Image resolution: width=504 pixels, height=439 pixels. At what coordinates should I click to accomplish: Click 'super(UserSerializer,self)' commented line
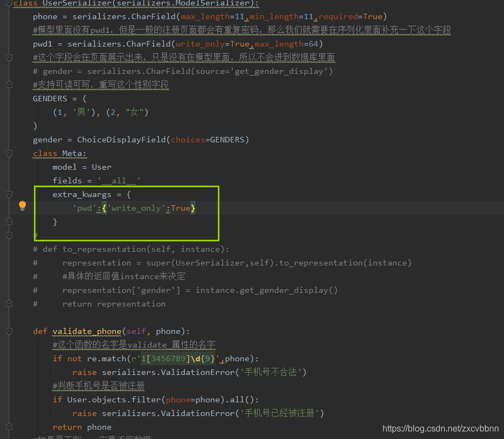(222, 263)
